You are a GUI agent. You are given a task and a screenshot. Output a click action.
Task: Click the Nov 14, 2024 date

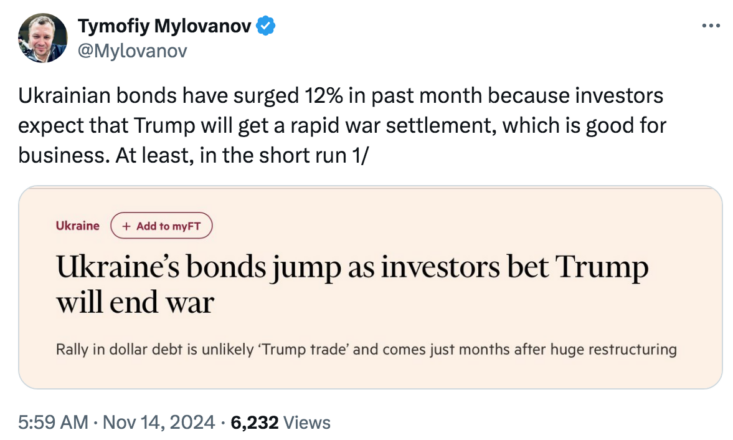(158, 422)
